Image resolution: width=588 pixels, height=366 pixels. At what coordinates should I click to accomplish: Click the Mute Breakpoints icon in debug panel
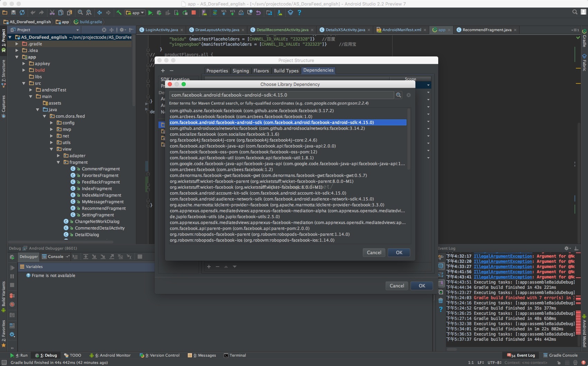12,304
